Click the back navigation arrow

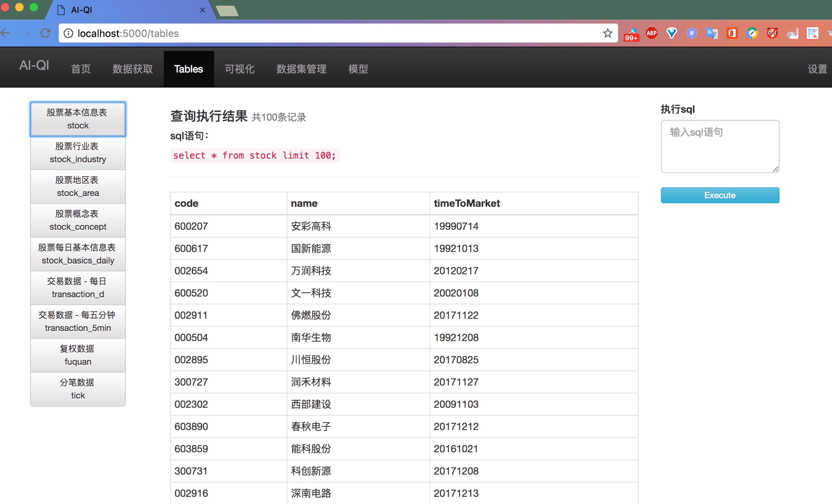[x=6, y=33]
